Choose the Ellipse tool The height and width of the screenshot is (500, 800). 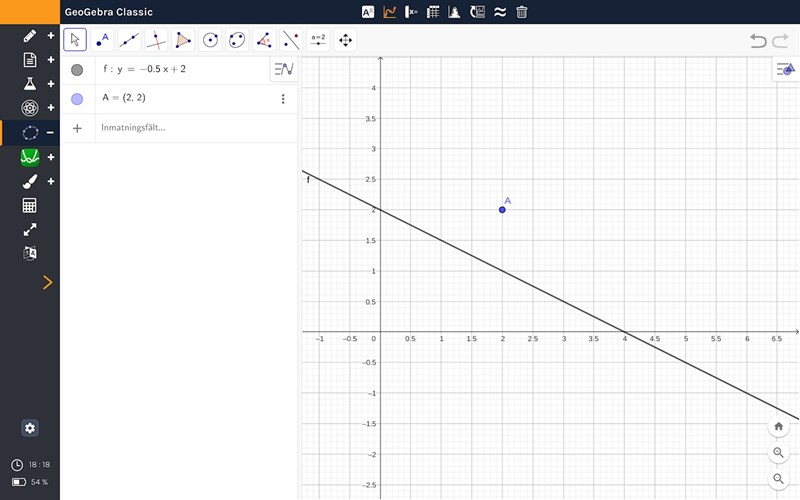tap(237, 40)
